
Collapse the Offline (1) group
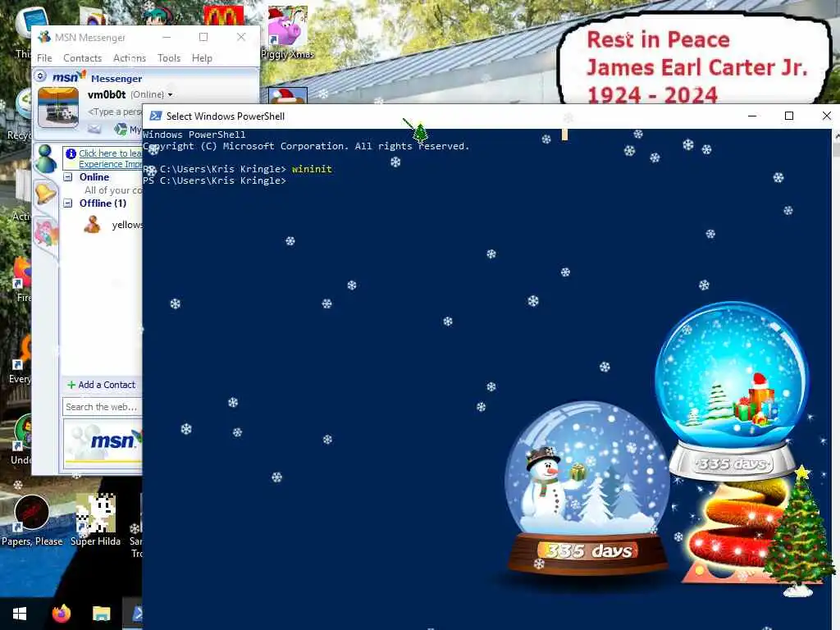(68, 203)
